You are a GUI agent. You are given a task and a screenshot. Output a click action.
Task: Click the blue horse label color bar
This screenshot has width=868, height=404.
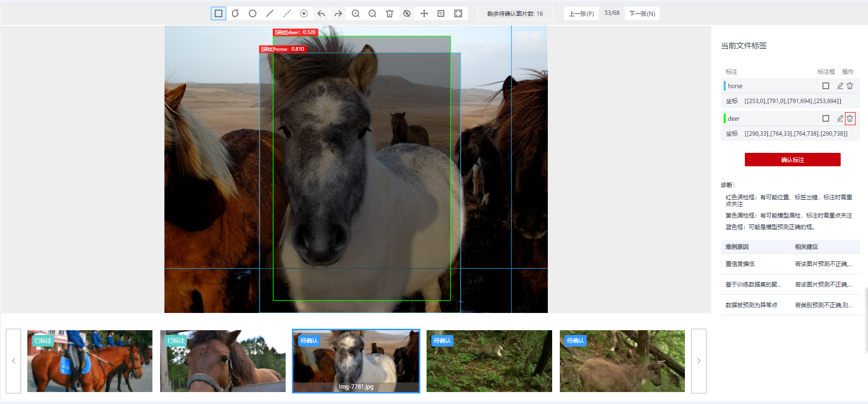tap(724, 86)
